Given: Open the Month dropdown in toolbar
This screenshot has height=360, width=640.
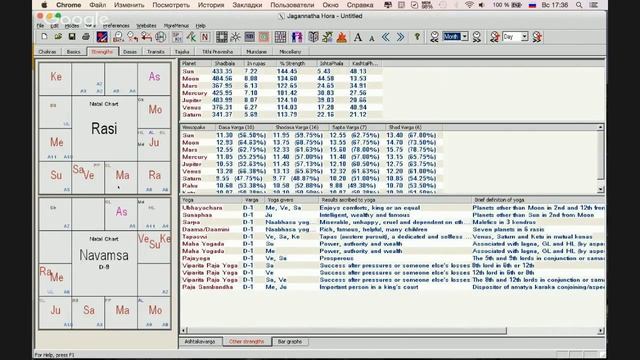Looking at the screenshot, I should 464,37.
